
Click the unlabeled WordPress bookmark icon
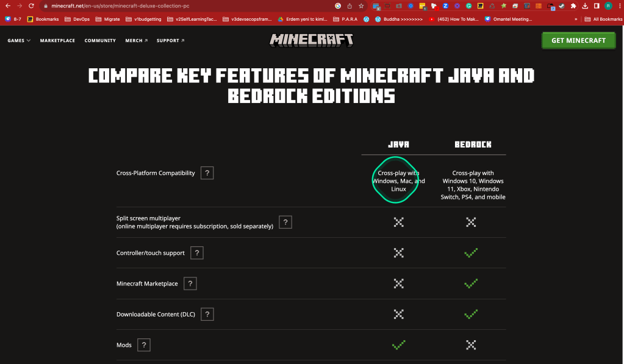point(366,19)
